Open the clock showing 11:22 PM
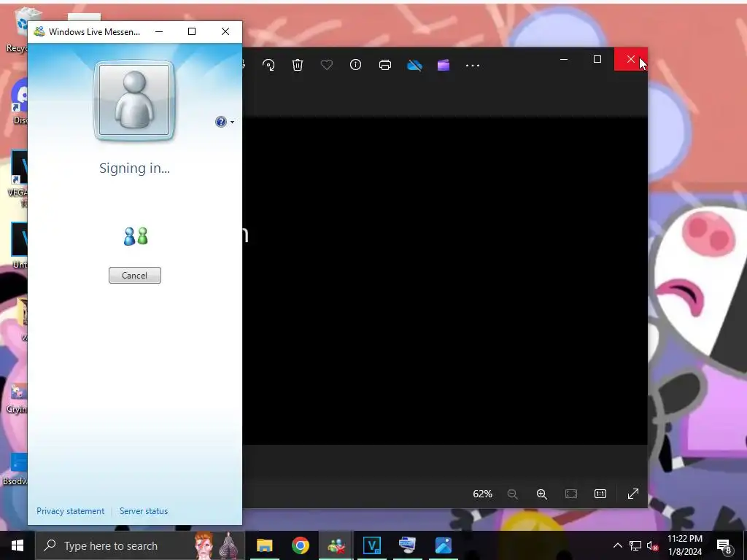The width and height of the screenshot is (747, 560). [x=684, y=545]
